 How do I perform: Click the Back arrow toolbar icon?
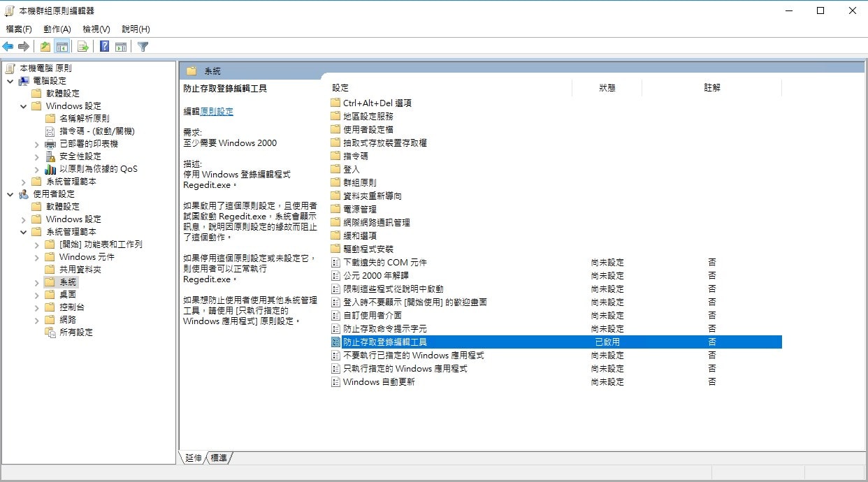[8, 47]
